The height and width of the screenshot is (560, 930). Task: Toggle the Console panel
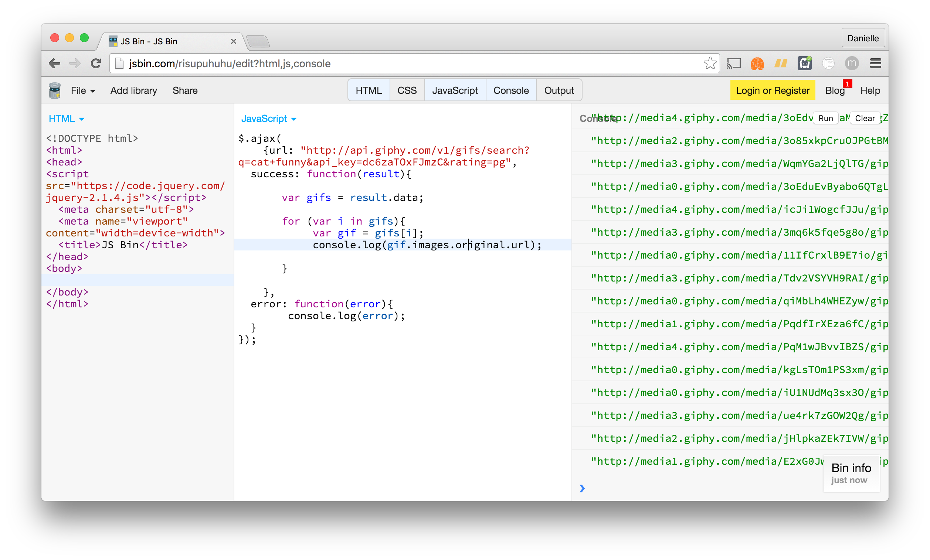point(511,91)
